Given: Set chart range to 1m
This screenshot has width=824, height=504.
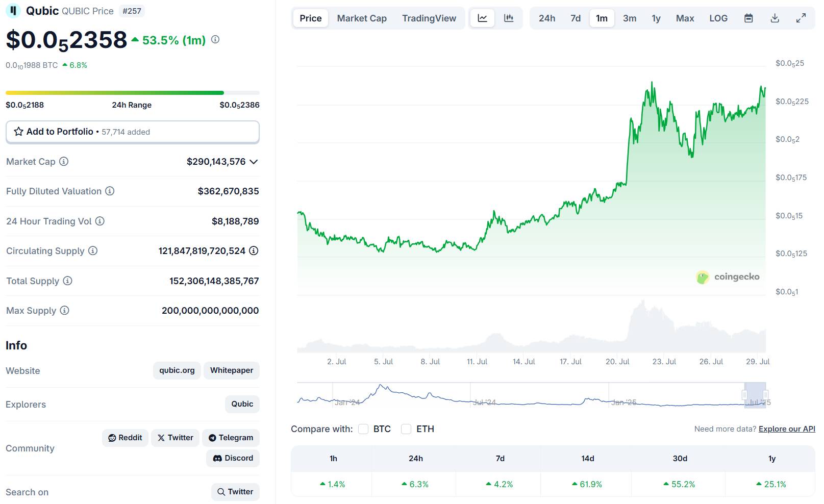Looking at the screenshot, I should coord(602,18).
